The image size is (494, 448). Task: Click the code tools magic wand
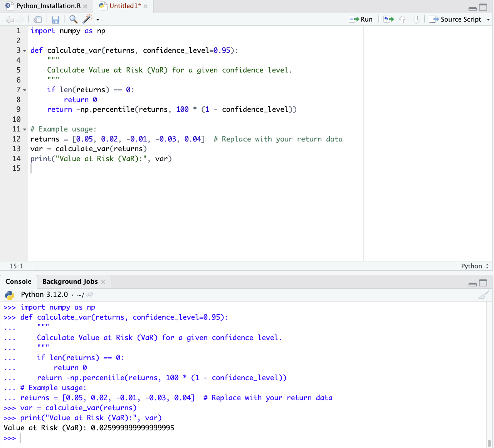(88, 19)
